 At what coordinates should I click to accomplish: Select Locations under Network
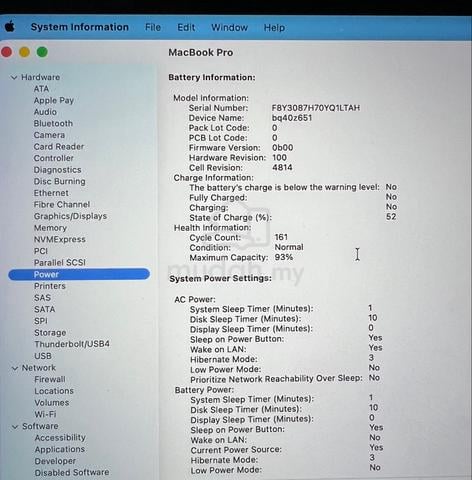coord(54,391)
